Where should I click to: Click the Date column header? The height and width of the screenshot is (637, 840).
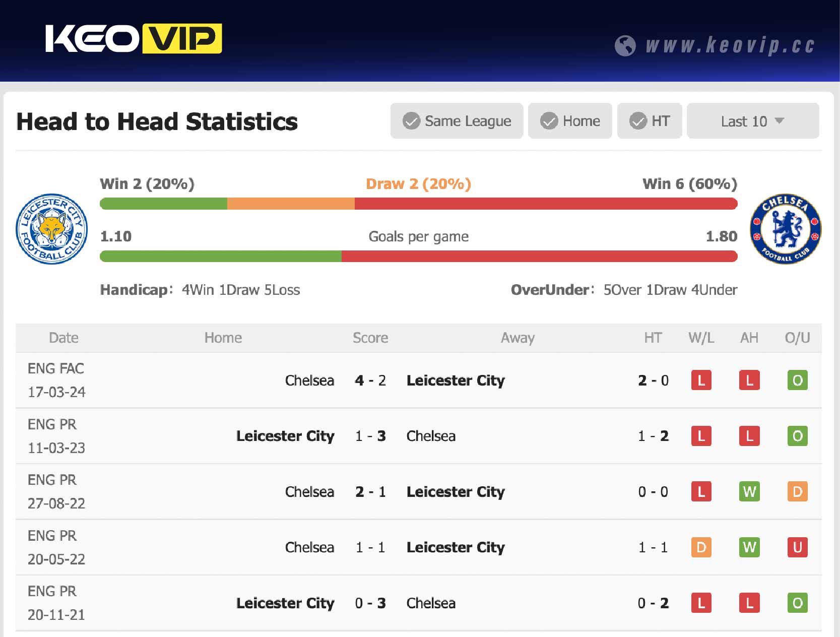63,338
